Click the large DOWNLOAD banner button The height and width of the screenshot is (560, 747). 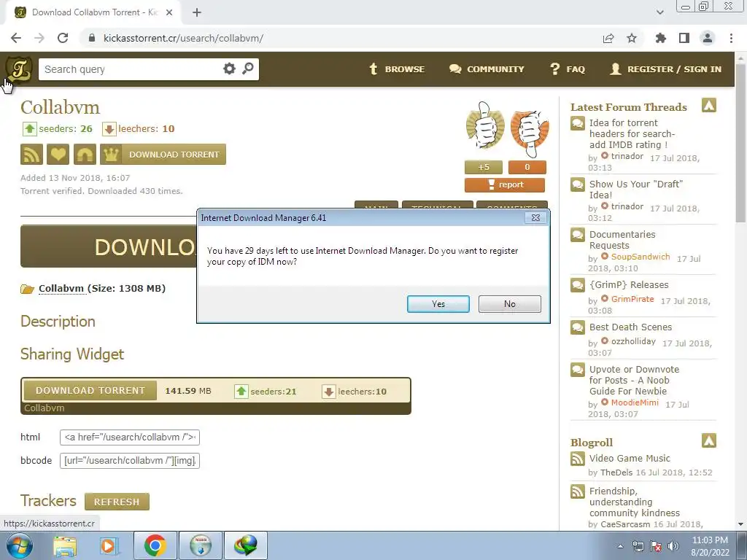click(109, 246)
